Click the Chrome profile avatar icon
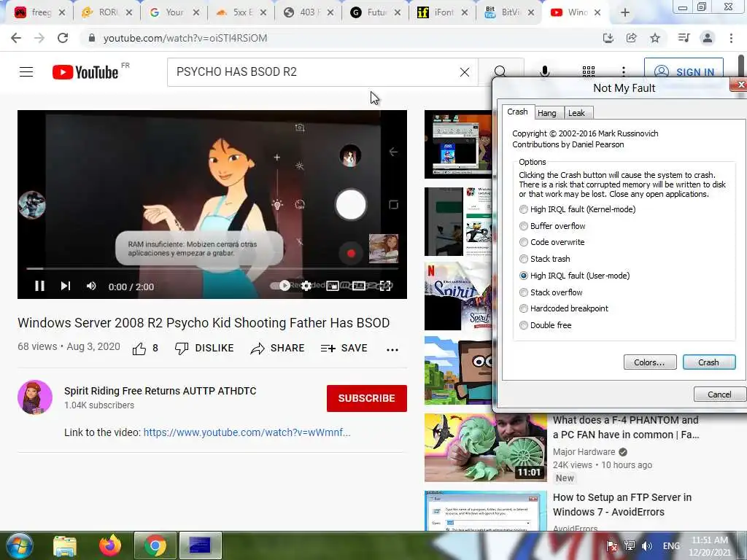This screenshot has width=747, height=560. pyautogui.click(x=708, y=38)
